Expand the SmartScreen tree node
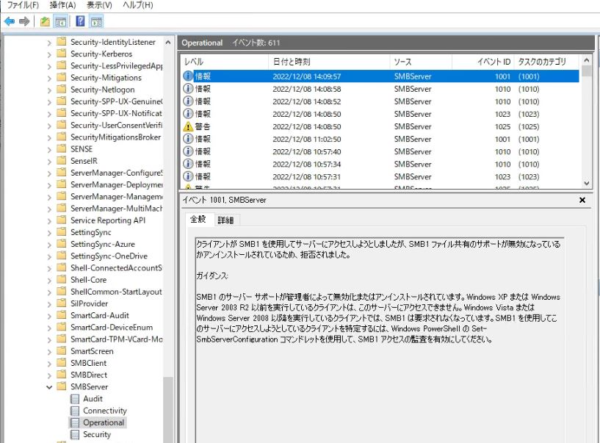The width and height of the screenshot is (600, 443). coord(49,352)
